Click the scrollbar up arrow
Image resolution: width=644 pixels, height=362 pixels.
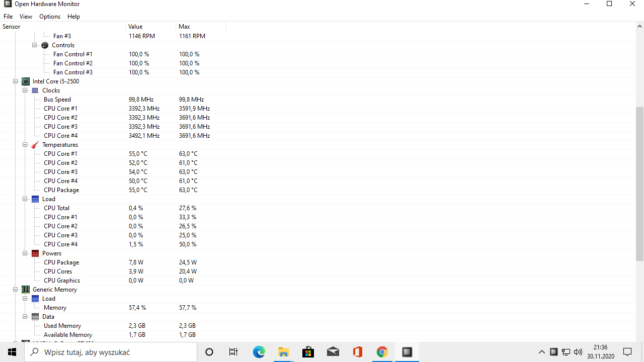coord(640,26)
